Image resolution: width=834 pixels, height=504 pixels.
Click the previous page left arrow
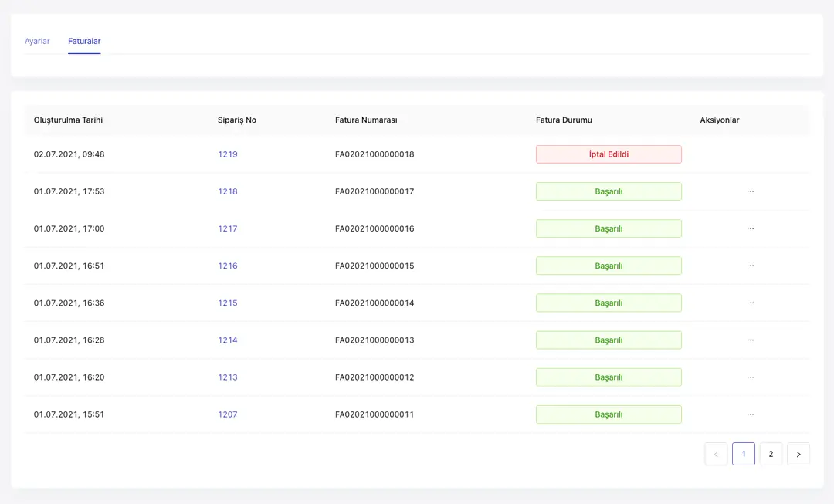(x=716, y=454)
